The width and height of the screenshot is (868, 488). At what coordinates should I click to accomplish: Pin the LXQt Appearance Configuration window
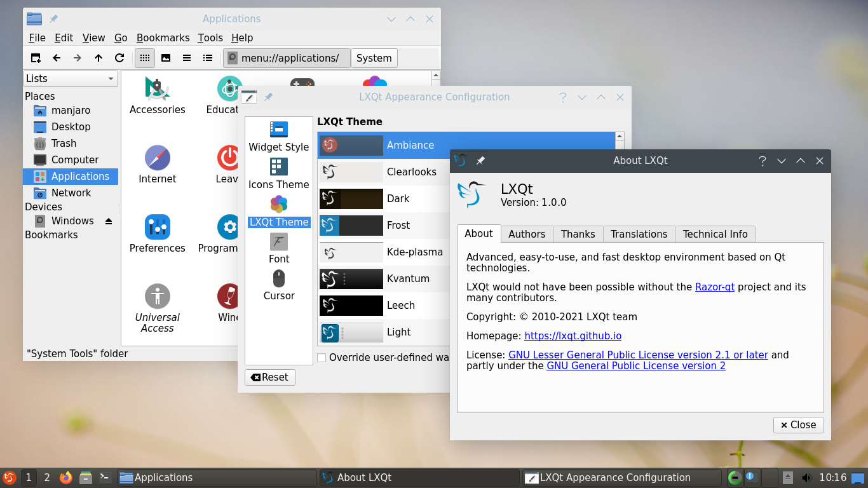click(x=268, y=97)
